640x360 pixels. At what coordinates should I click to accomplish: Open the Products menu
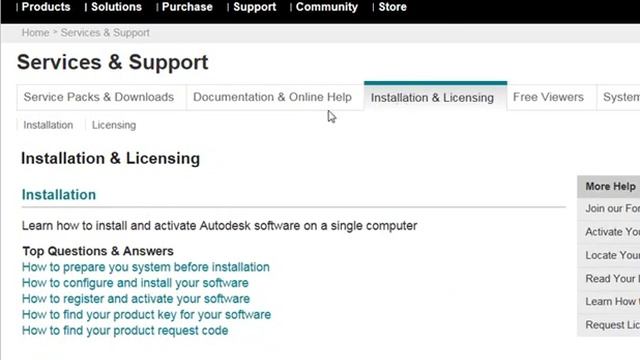46,7
